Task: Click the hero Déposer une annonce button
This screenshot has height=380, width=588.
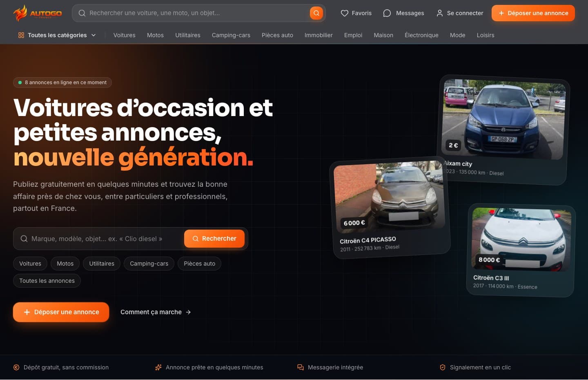Action: (x=61, y=312)
